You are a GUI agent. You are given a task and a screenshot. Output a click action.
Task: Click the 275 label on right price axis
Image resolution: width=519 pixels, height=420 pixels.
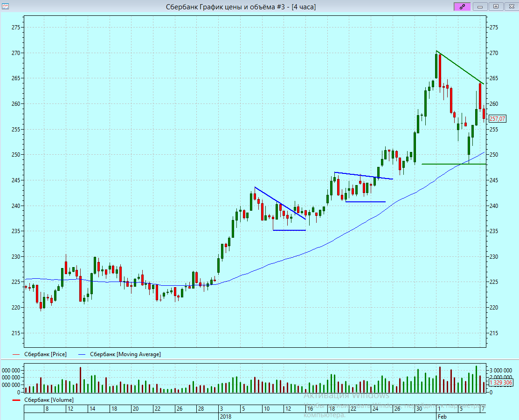click(x=493, y=28)
